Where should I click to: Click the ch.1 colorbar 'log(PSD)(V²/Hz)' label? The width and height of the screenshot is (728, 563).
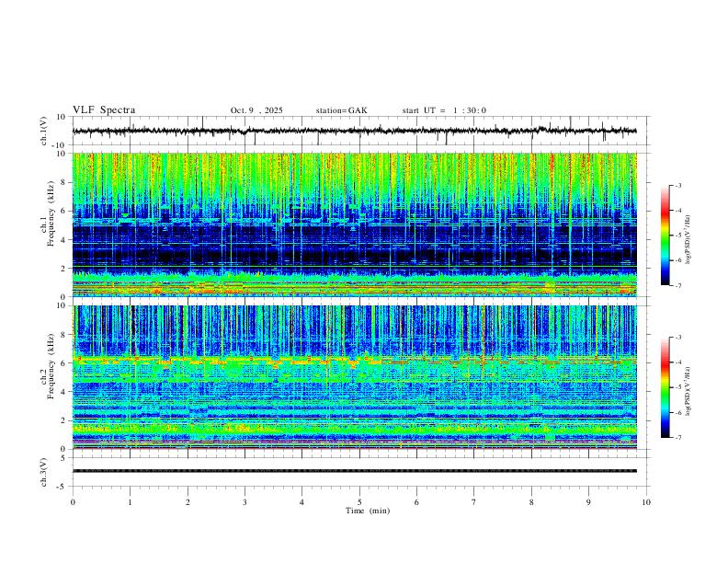[x=688, y=240]
